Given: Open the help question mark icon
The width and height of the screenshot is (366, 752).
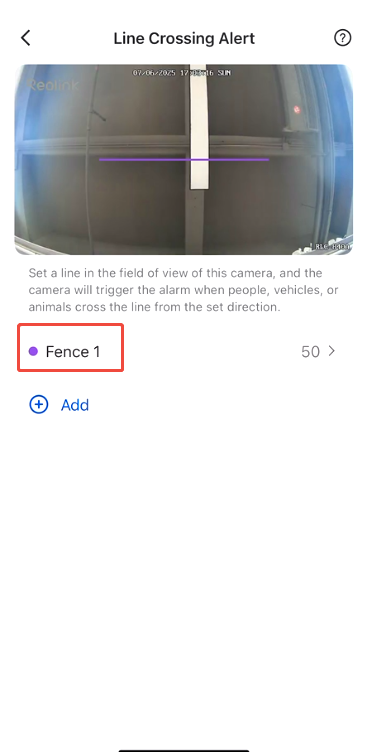Looking at the screenshot, I should [x=342, y=38].
